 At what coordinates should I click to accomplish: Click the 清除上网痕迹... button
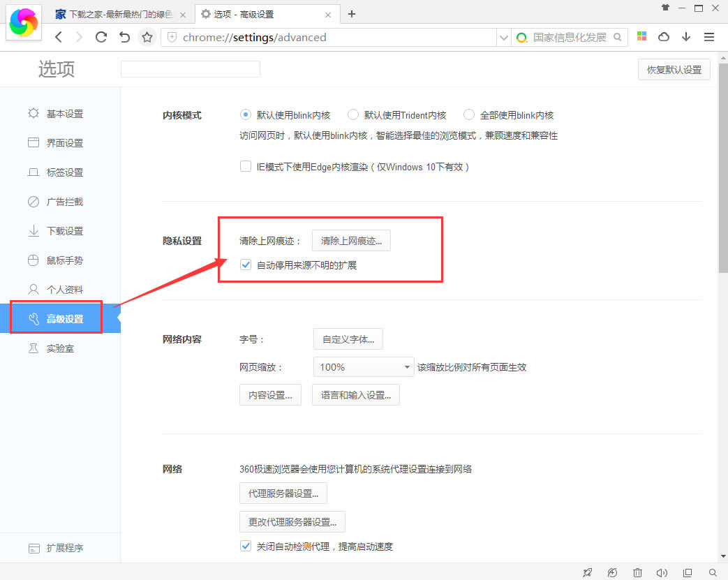click(x=351, y=241)
